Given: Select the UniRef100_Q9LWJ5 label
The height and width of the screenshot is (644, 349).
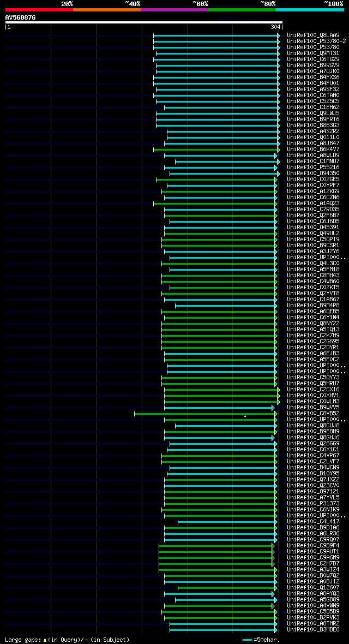Looking at the screenshot, I should pos(313,114).
